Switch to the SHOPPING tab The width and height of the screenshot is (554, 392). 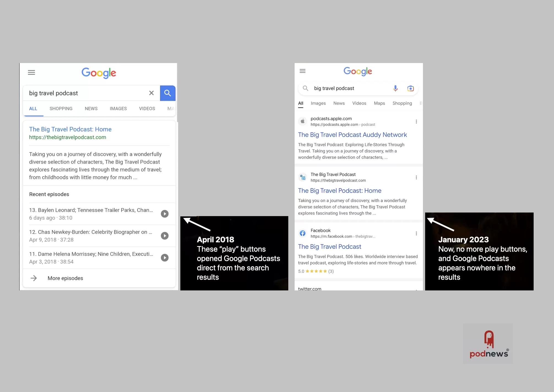[x=61, y=108]
